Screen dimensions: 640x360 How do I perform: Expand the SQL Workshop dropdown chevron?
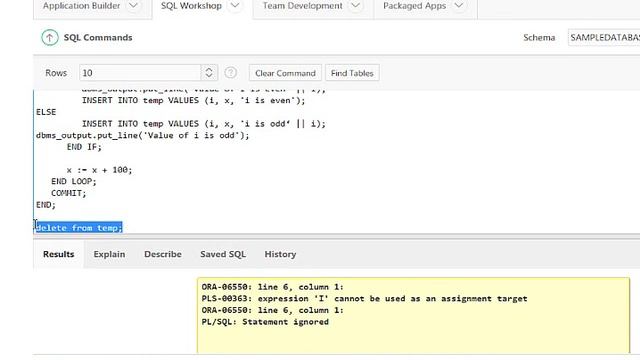click(235, 6)
